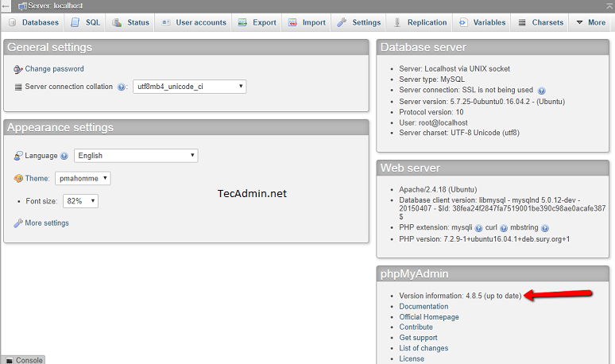The width and height of the screenshot is (615, 364).
Task: Click the Console terminal icon
Action: click(10, 361)
